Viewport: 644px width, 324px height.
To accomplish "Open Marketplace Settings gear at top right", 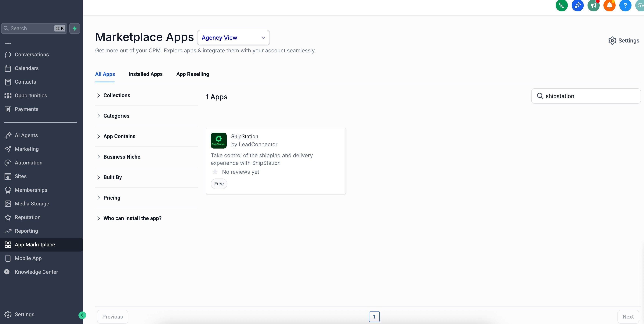I will 624,41.
